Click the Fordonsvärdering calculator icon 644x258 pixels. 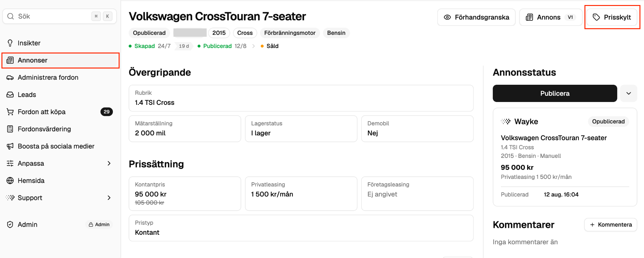point(10,129)
